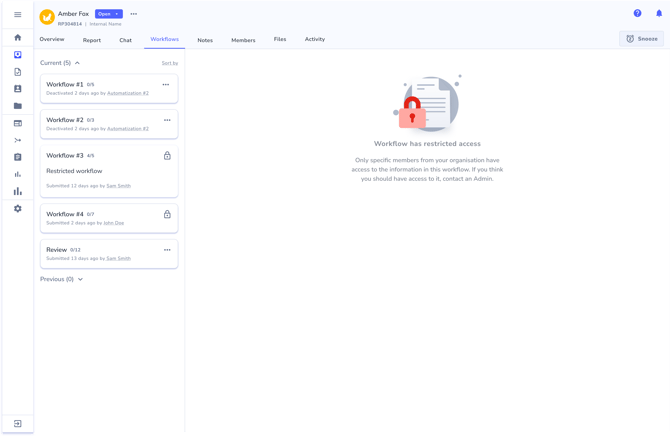Viewport: 670px width, 436px height.
Task: Follow the Sam Smith link on Review
Action: pyautogui.click(x=118, y=259)
